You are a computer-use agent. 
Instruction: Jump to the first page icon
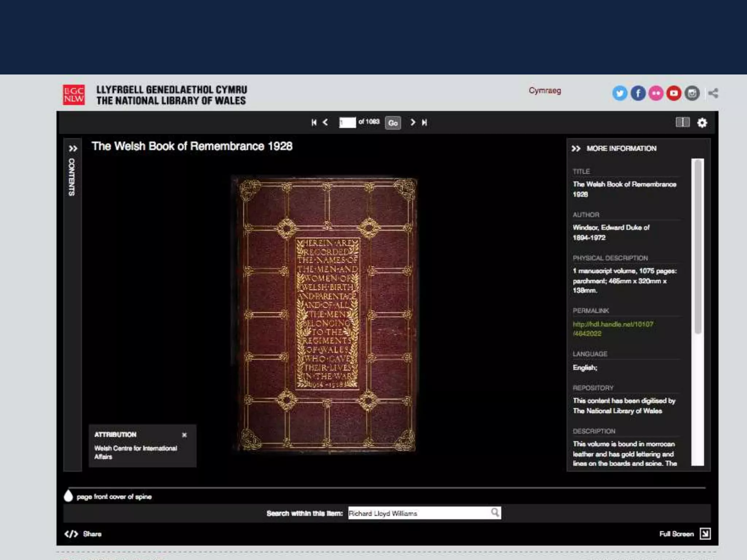click(x=314, y=122)
